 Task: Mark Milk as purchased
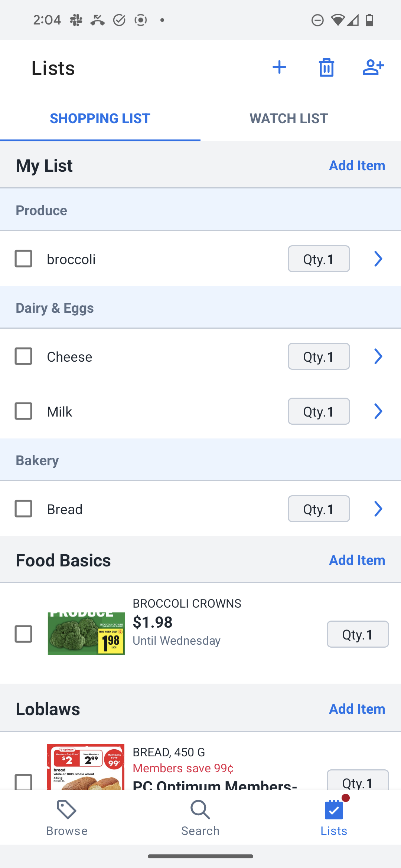pos(23,411)
